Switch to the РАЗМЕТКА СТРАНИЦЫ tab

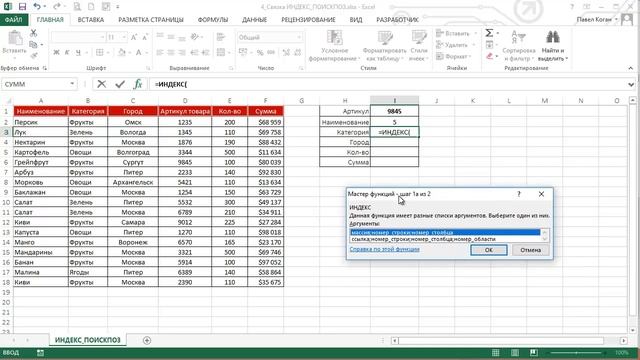[151, 20]
